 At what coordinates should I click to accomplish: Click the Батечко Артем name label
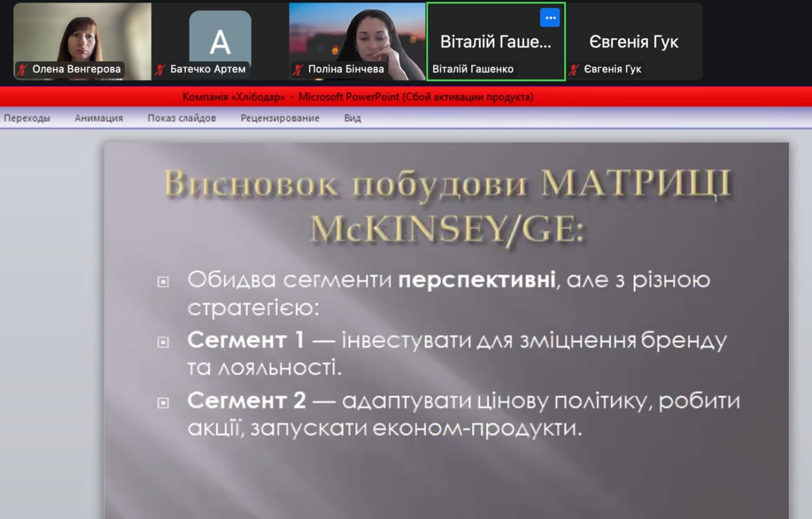point(208,69)
